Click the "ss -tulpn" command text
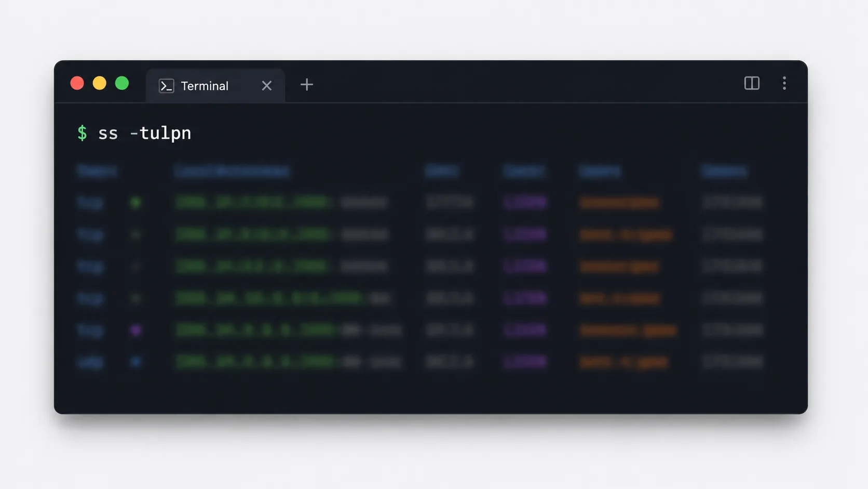The image size is (868, 489). pyautogui.click(x=145, y=134)
